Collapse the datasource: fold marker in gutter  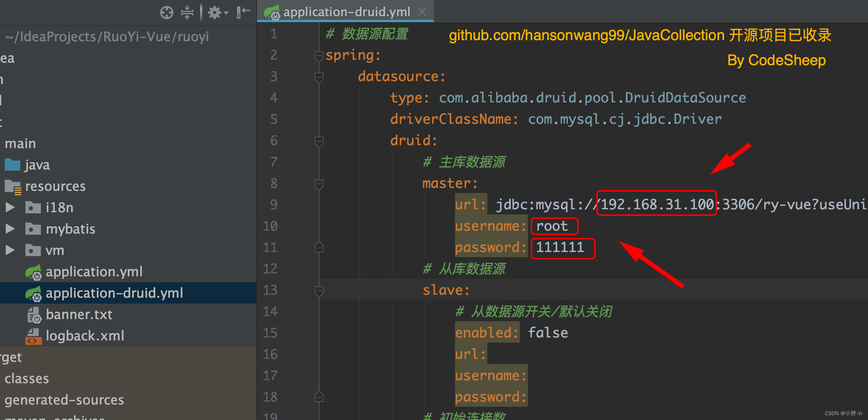pyautogui.click(x=319, y=77)
